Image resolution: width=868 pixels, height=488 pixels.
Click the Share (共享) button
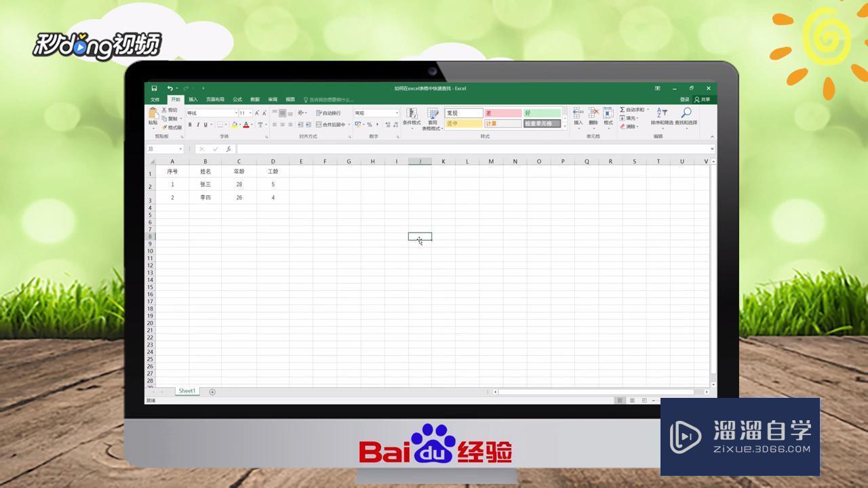tap(703, 100)
